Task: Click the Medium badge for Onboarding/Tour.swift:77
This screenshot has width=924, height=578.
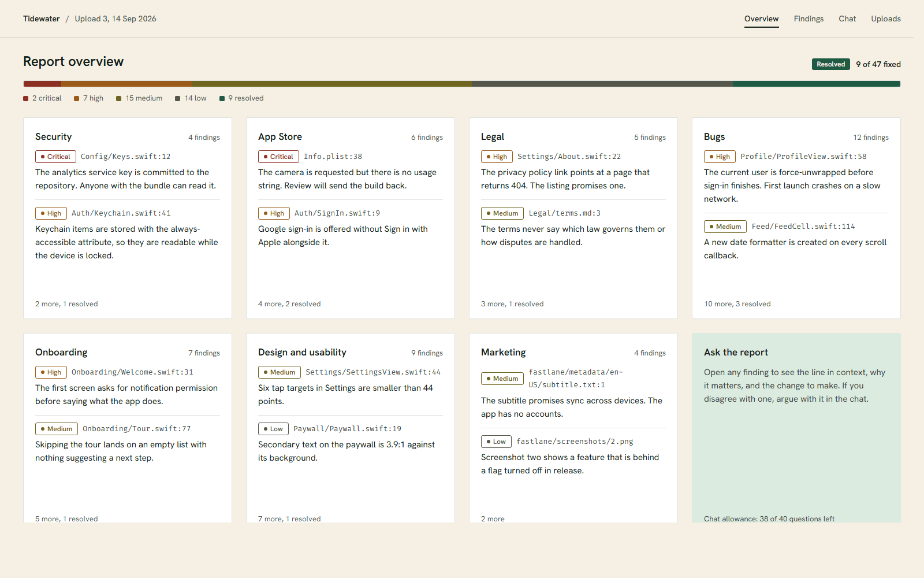Action: click(x=57, y=429)
